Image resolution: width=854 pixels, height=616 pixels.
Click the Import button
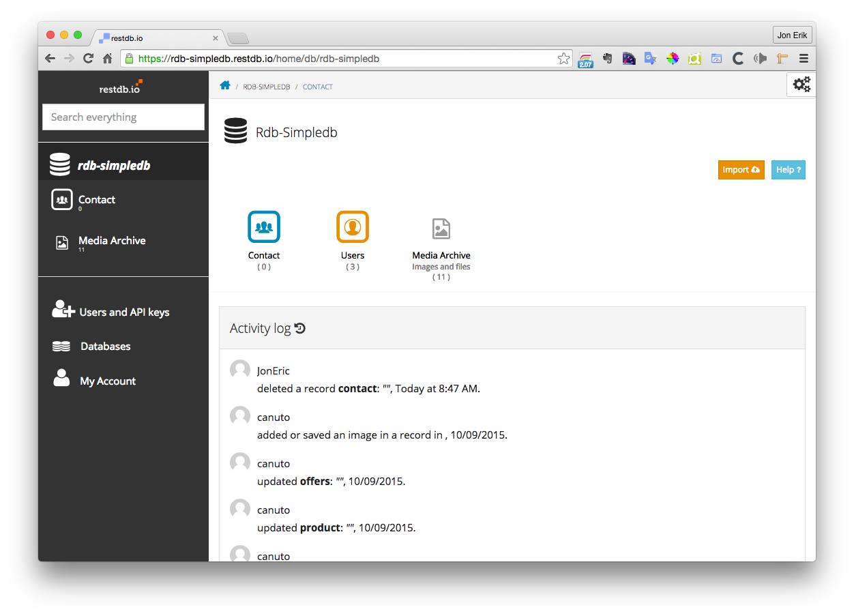pos(741,170)
